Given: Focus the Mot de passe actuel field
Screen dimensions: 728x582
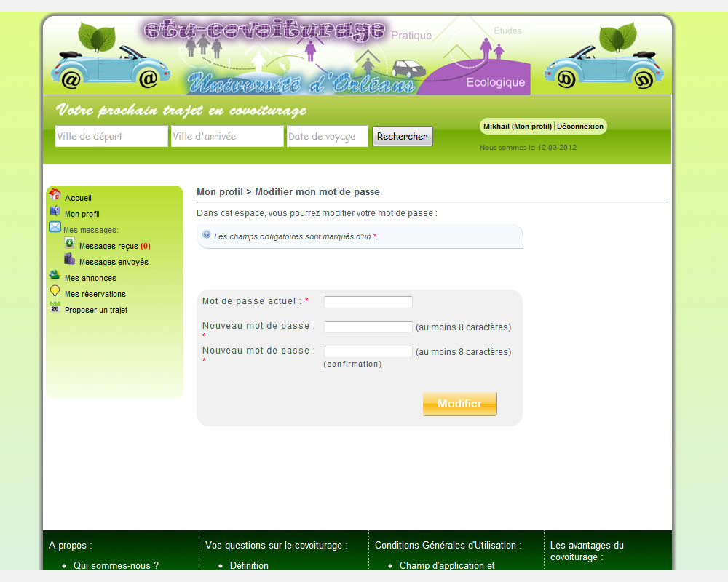Looking at the screenshot, I should (x=368, y=302).
